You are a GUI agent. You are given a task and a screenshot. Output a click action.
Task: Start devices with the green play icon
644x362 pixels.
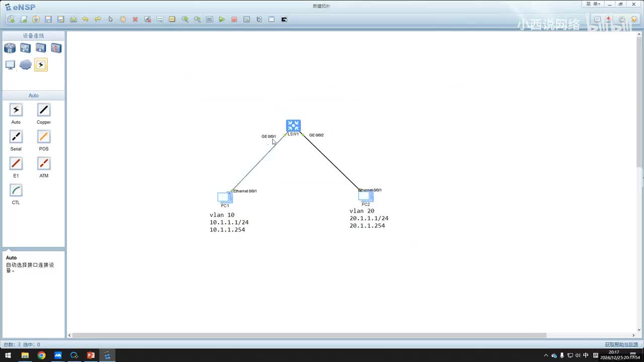(222, 19)
